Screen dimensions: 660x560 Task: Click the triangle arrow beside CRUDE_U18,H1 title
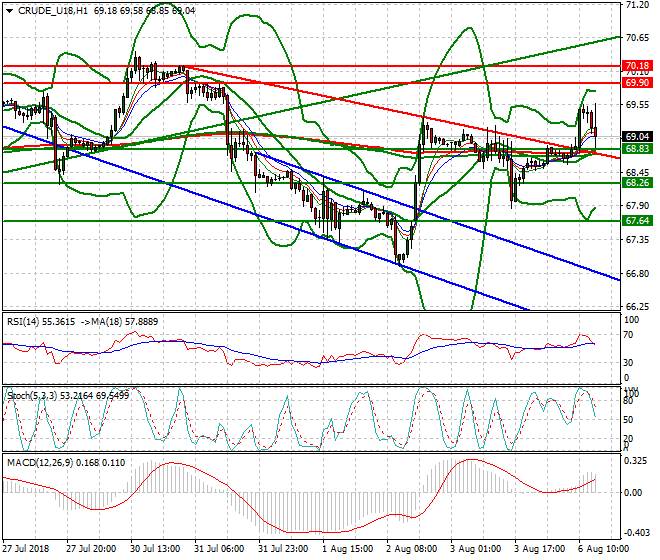click(10, 11)
